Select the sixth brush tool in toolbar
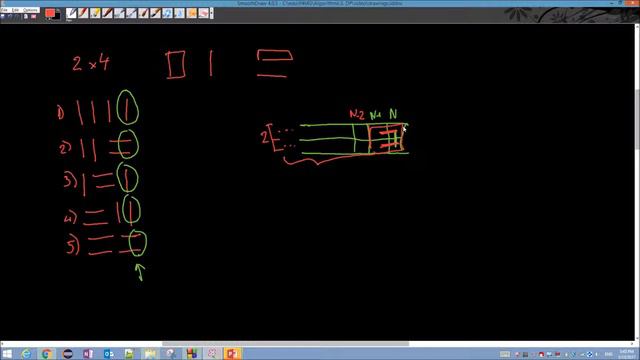This screenshot has width=640, height=360. (x=131, y=13)
